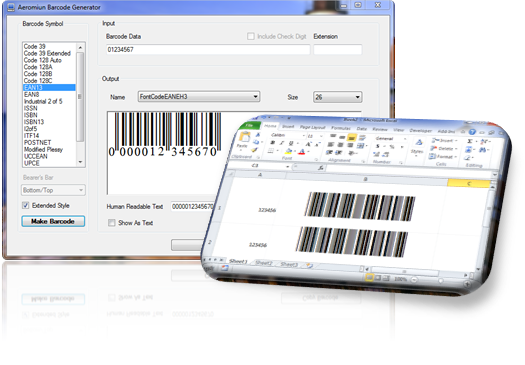This screenshot has width=525, height=365.
Task: Click the AutoSum sigma icon in Excel
Action: coord(470,141)
